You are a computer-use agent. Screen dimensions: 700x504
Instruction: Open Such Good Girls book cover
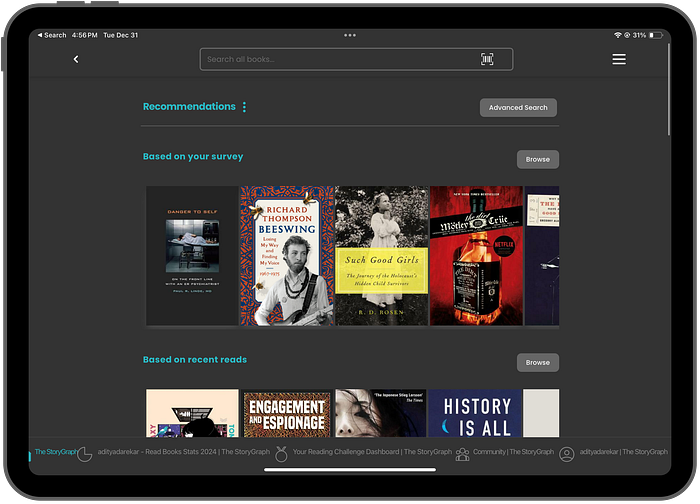381,256
